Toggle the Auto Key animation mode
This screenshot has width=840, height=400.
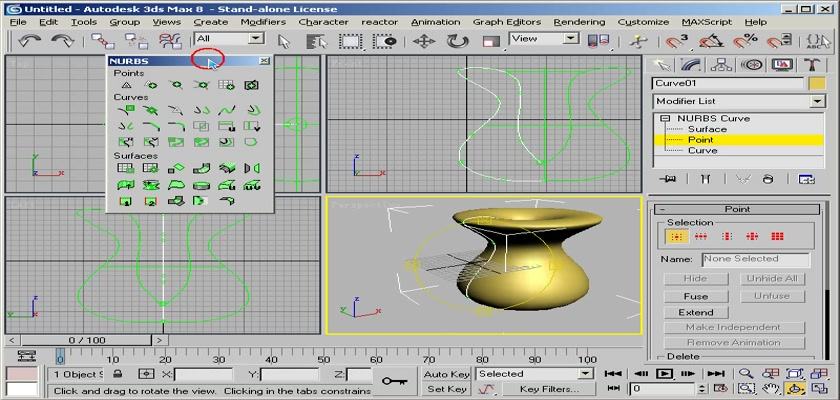tap(446, 374)
